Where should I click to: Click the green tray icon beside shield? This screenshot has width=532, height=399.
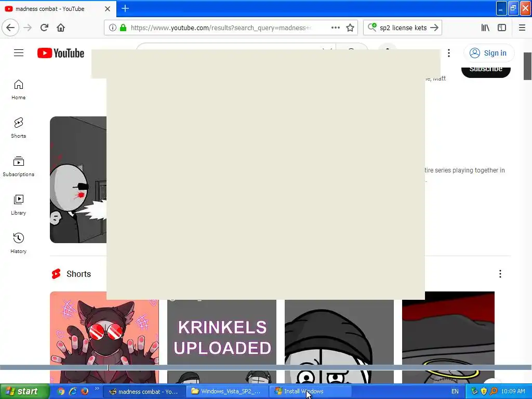474,392
